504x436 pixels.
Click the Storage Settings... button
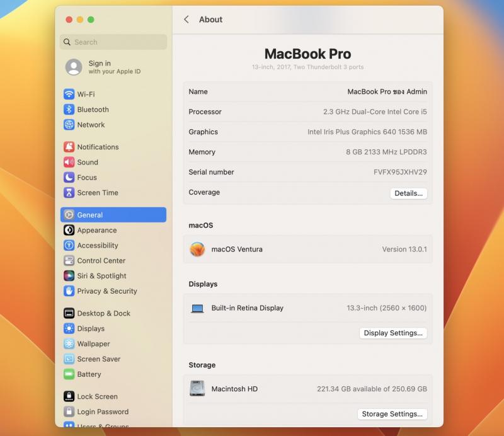(392, 414)
